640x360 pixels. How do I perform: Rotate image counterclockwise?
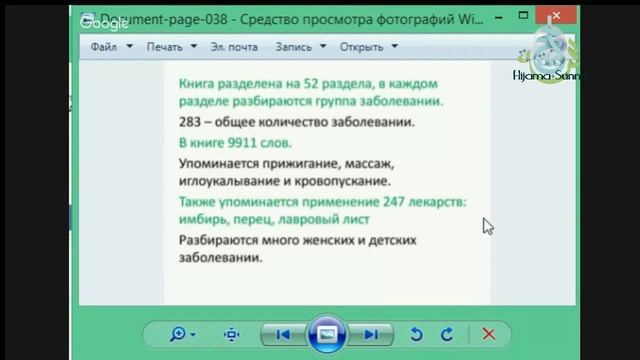point(416,335)
